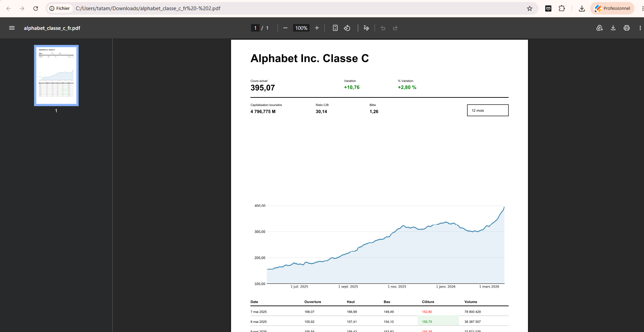Click the Ouverture column header

(x=312, y=302)
